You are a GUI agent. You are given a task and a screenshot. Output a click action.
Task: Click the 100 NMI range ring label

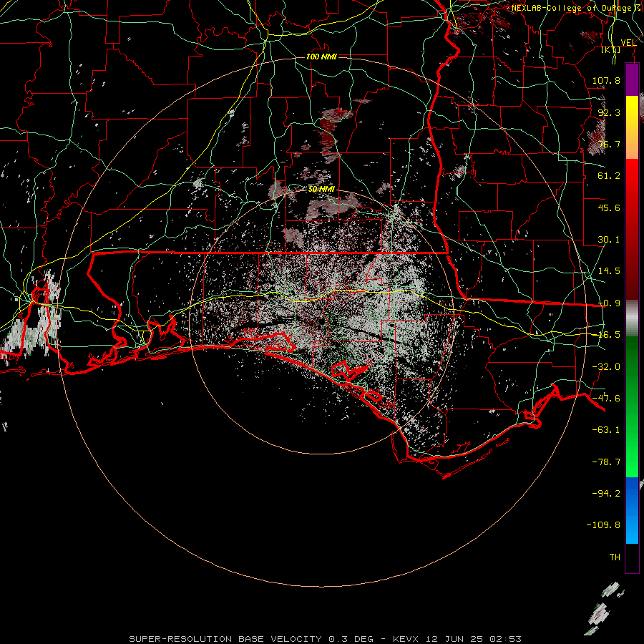click(321, 57)
